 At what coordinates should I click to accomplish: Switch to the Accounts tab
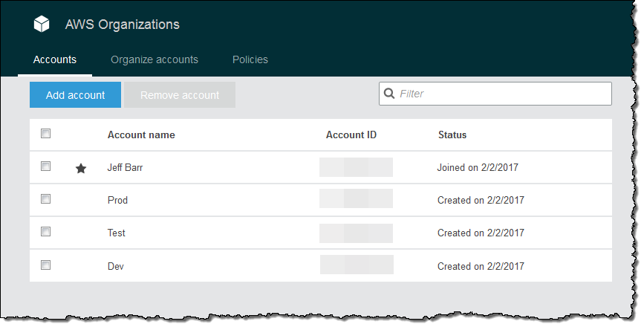[x=55, y=59]
